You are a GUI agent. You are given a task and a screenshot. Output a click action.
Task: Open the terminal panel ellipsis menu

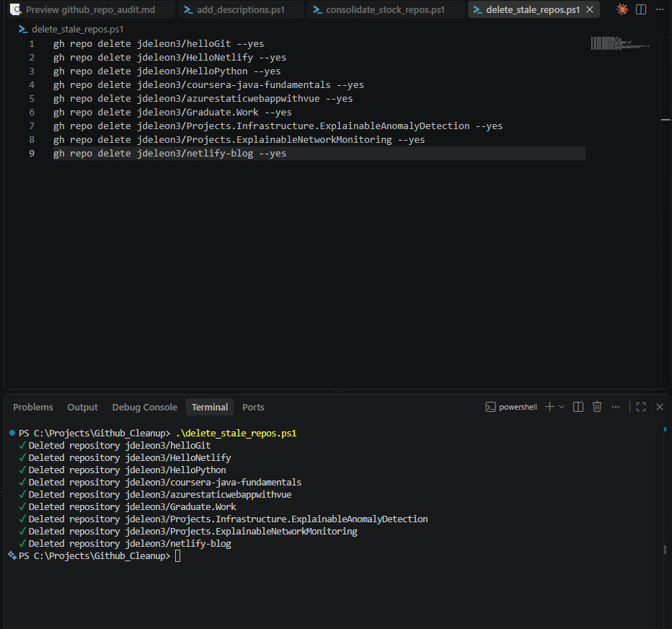tap(616, 407)
